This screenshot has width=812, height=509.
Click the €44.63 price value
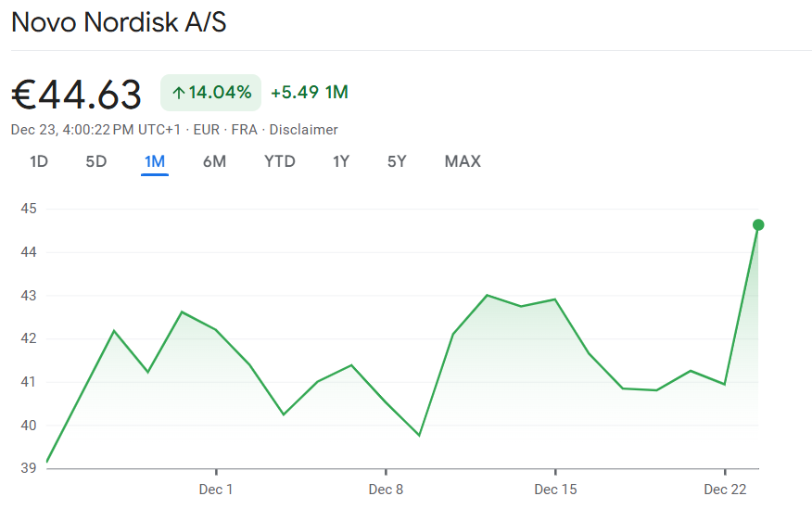(77, 95)
